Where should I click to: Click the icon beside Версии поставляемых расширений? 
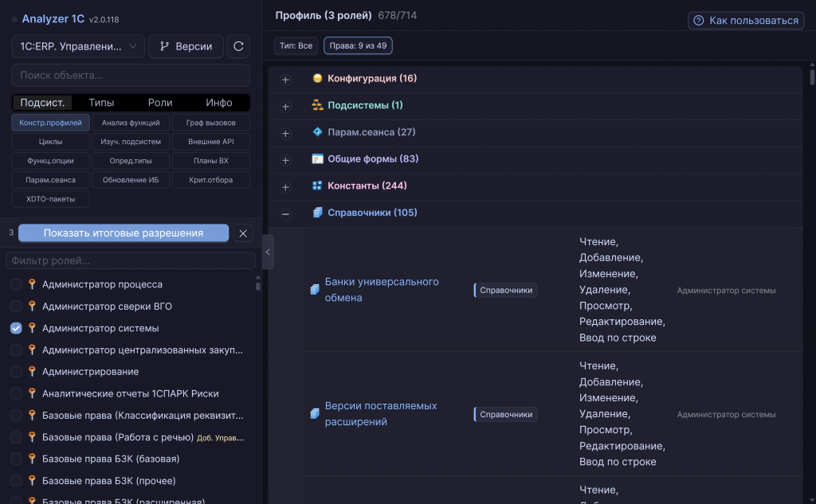click(x=315, y=413)
